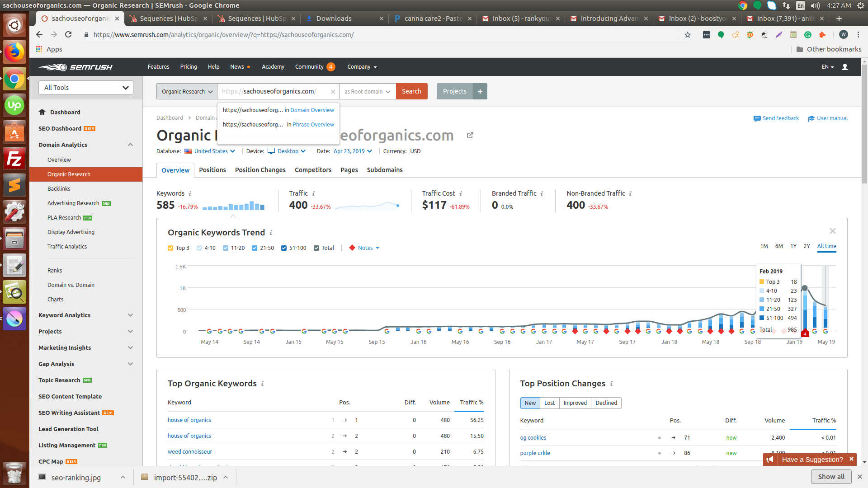Viewport: 868px width, 488px height.
Task: Pick the Domain Overview suggestion
Action: point(278,110)
